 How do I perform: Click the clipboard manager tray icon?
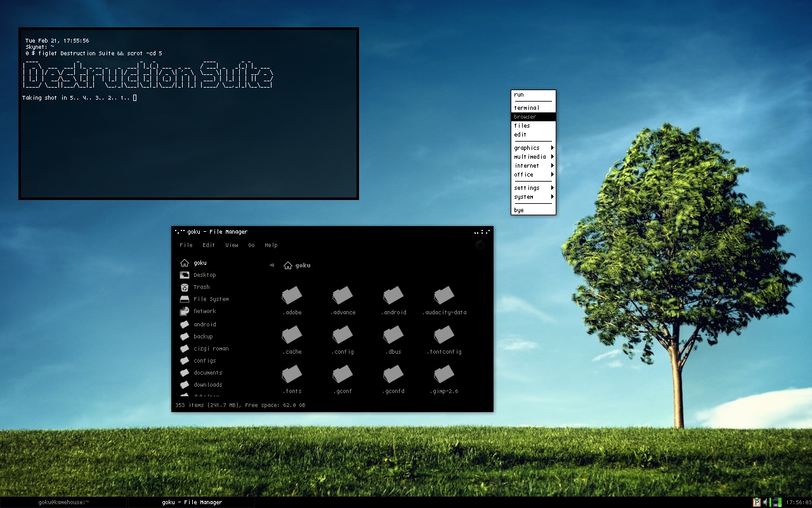[756, 502]
